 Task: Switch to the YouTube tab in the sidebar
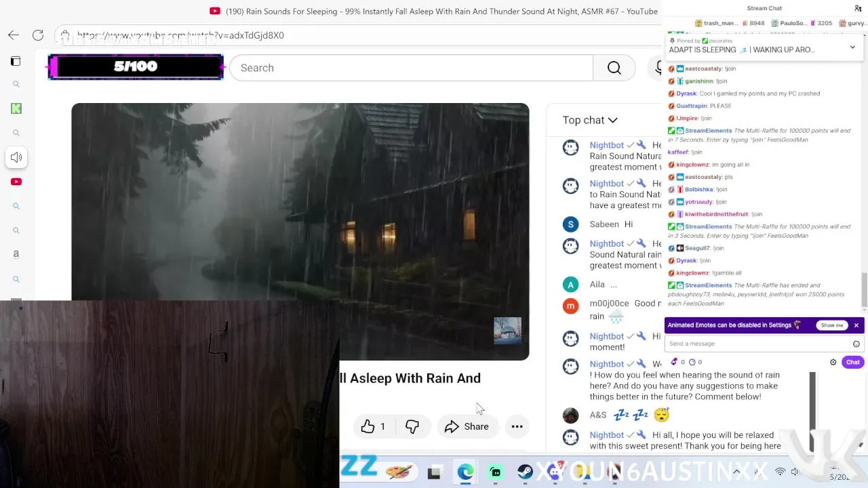coord(16,182)
